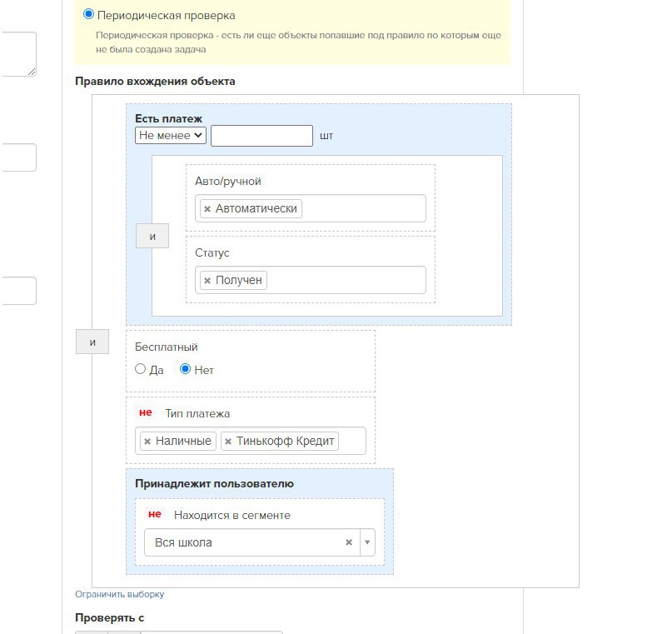The image size is (672, 634).
Task: Click the шт unit label
Action: [326, 136]
